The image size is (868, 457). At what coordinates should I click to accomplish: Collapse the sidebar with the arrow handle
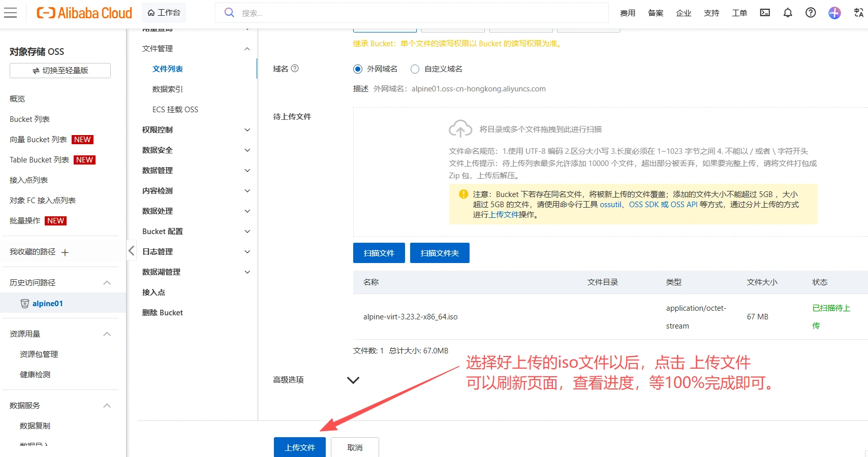pos(131,250)
